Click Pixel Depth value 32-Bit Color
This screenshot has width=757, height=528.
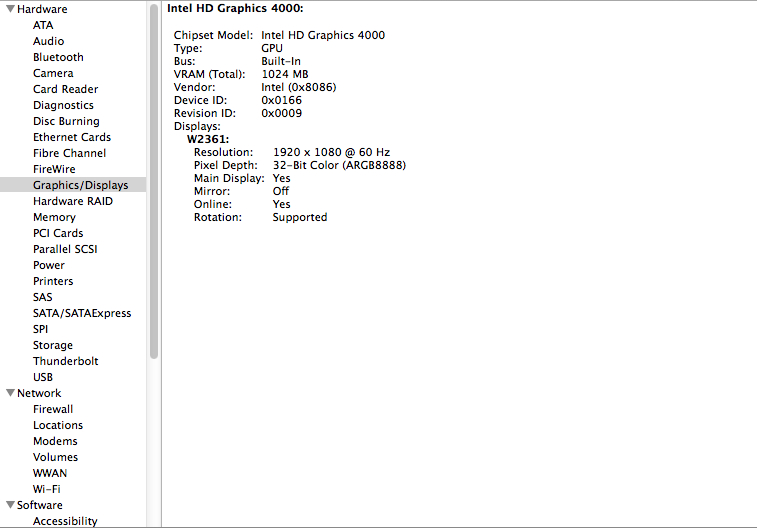(x=339, y=165)
